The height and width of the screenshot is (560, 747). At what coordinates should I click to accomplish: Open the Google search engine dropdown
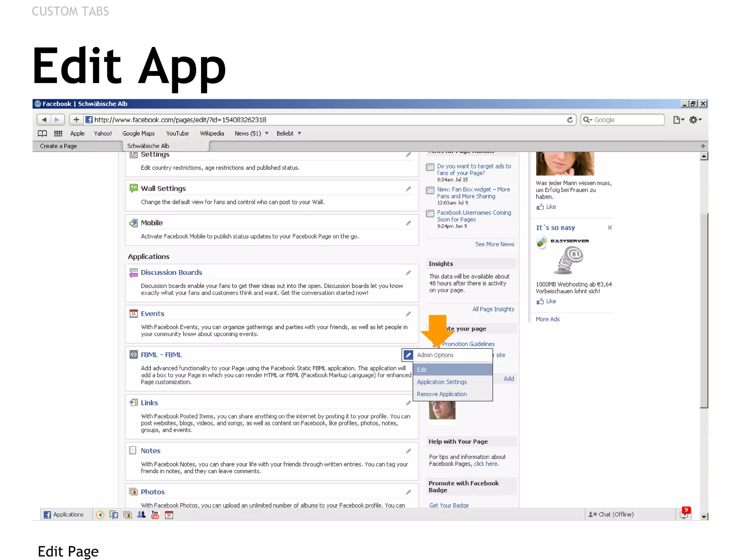pos(588,120)
